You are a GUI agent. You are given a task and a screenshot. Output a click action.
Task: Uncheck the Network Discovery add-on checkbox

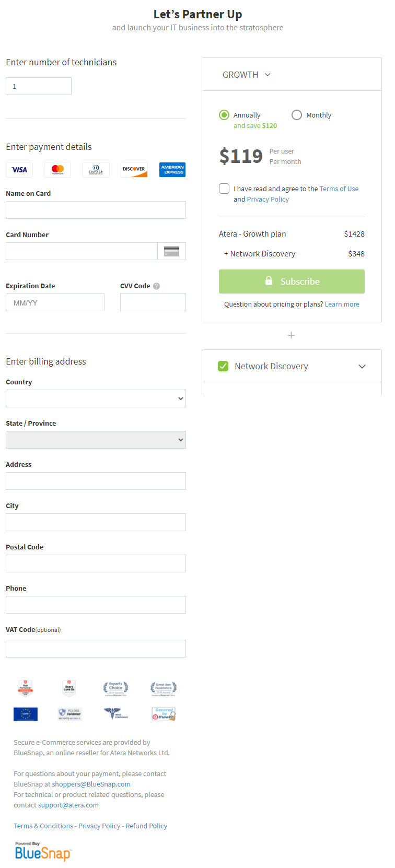click(223, 366)
